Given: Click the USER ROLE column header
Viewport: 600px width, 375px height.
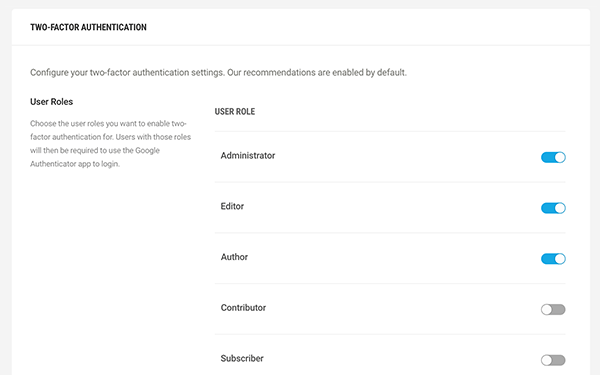Looking at the screenshot, I should 235,112.
